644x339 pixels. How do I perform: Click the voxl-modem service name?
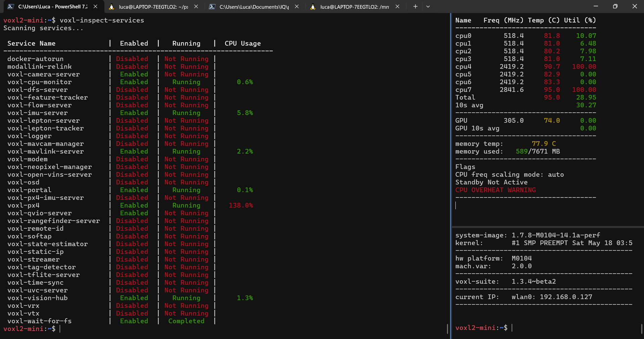[x=28, y=159]
